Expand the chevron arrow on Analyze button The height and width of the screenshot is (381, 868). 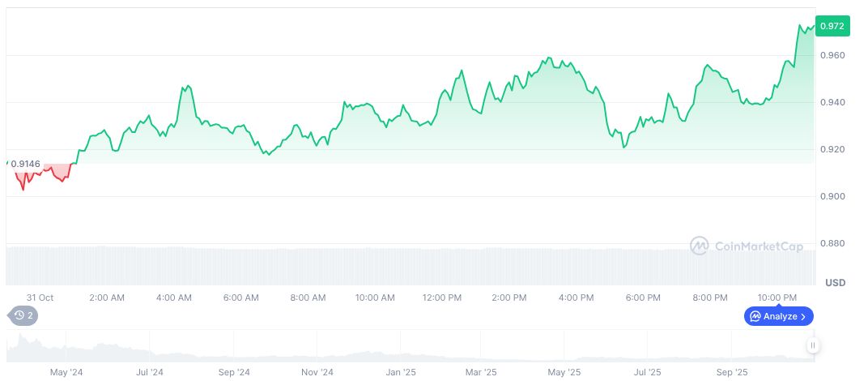(803, 316)
